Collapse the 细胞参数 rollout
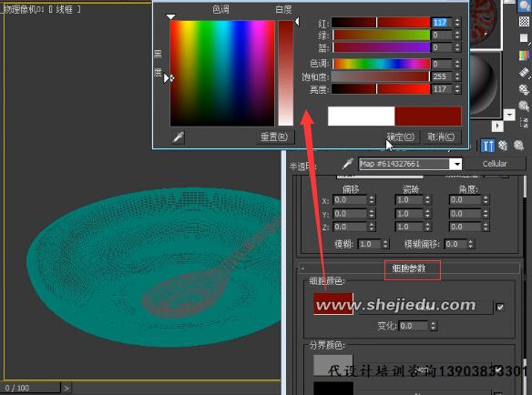This screenshot has height=395, width=532. 409,268
